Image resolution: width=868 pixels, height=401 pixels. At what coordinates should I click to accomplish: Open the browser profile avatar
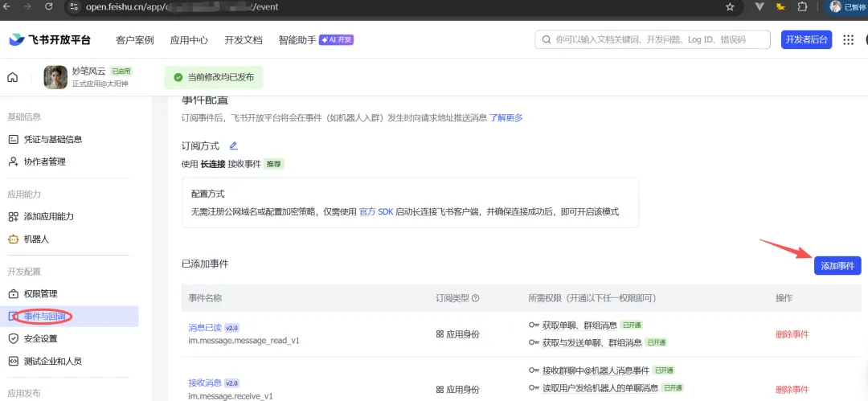tap(835, 6)
